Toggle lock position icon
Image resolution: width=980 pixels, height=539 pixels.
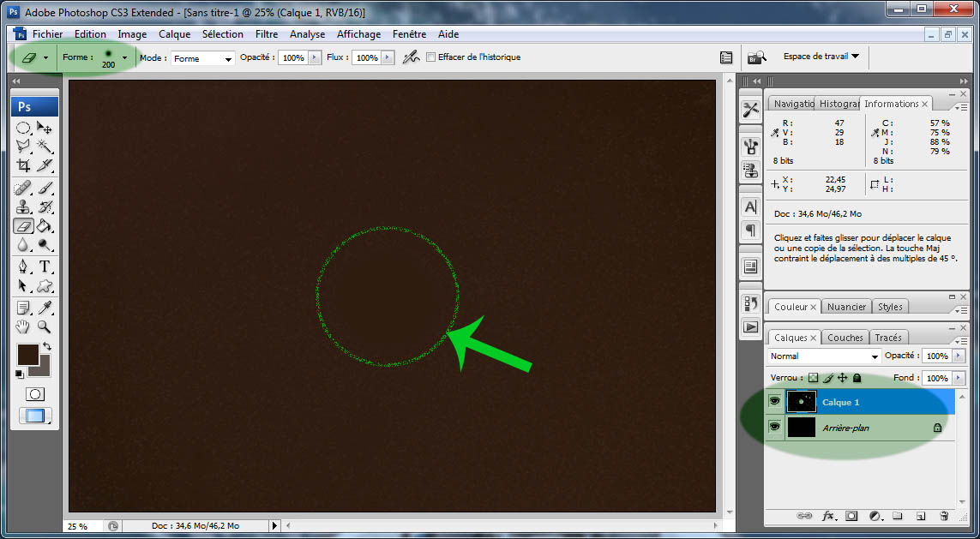click(x=843, y=378)
